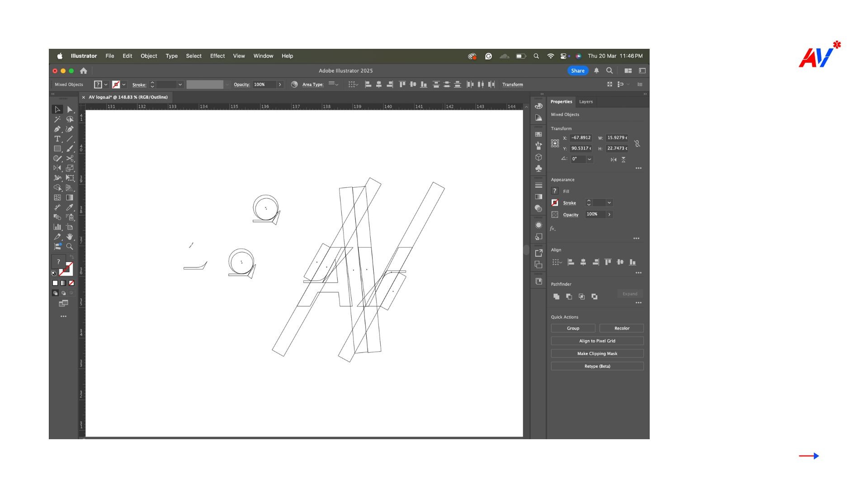Click the Make Clipping Mask button

tap(597, 354)
